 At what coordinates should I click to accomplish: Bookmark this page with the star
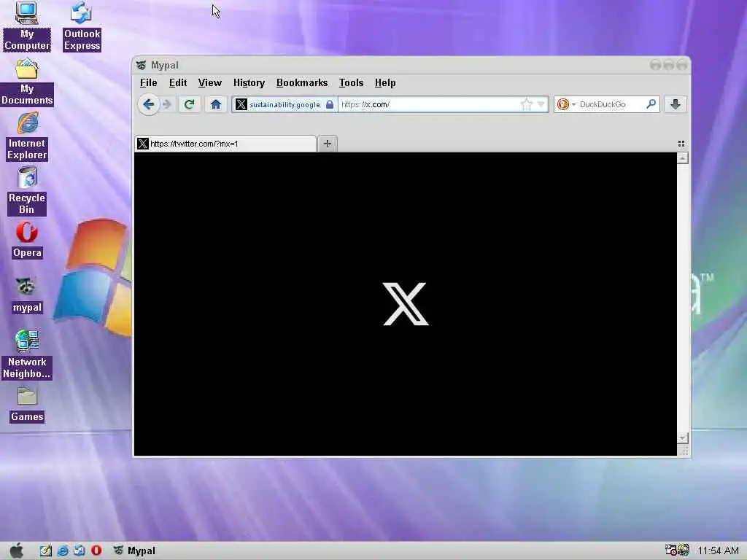[526, 104]
